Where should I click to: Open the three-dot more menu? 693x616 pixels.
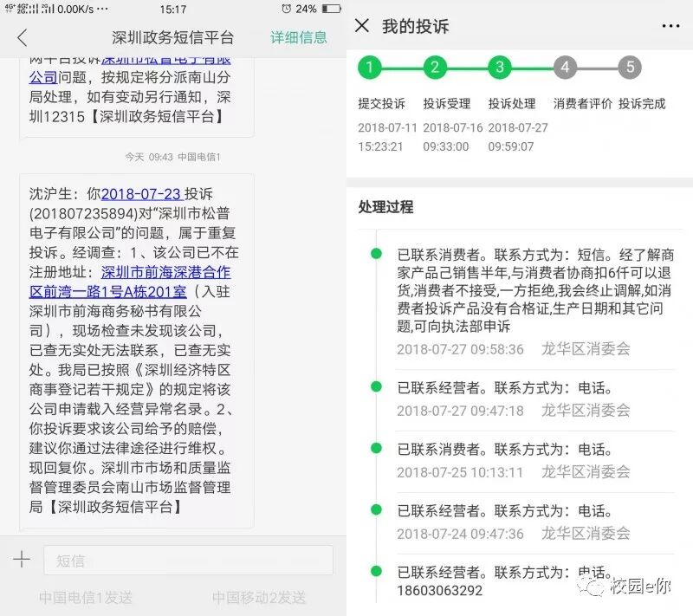point(670,26)
